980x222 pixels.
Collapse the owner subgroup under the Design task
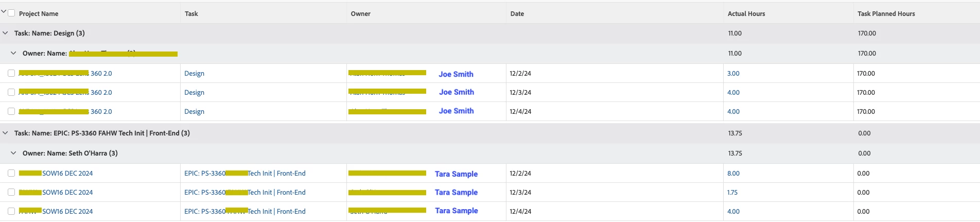click(x=13, y=53)
